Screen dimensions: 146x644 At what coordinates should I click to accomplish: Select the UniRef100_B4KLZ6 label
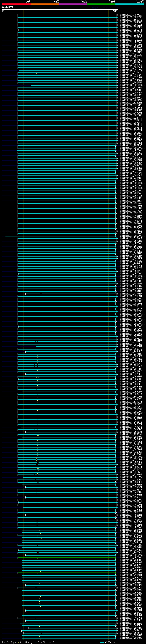[131, 535]
